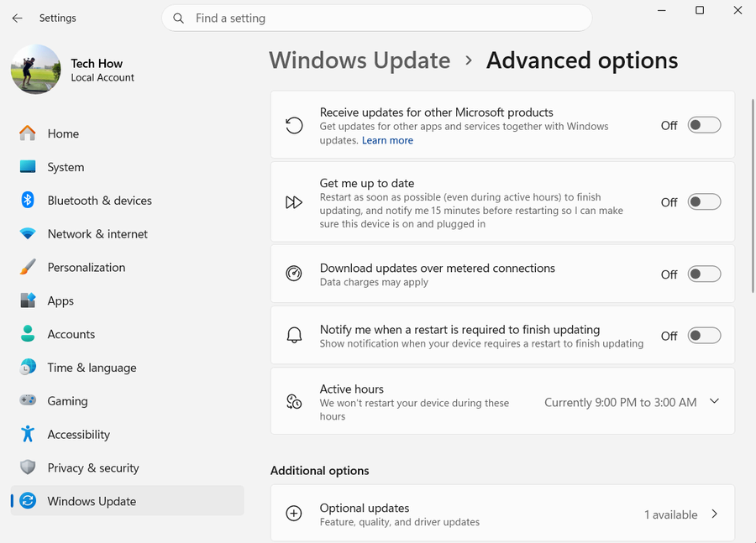Screen dimensions: 756x543
Task: Open Network & internet settings
Action: (x=128, y=233)
